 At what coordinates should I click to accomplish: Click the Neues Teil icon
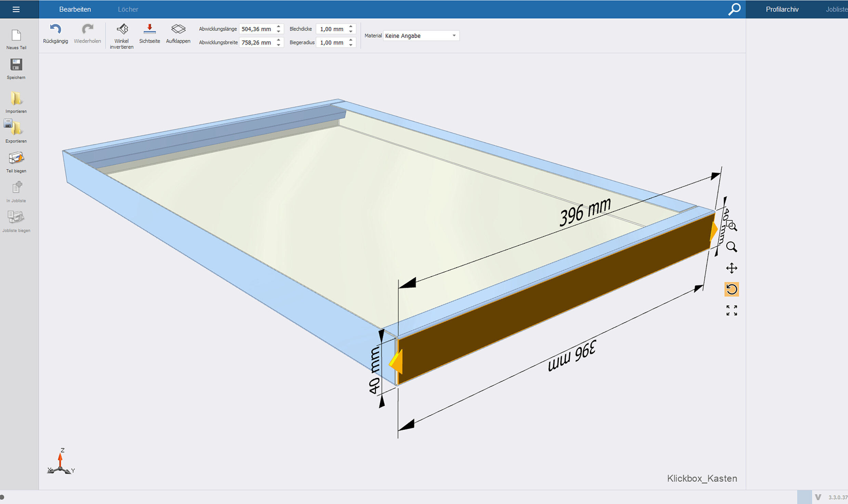(x=16, y=36)
